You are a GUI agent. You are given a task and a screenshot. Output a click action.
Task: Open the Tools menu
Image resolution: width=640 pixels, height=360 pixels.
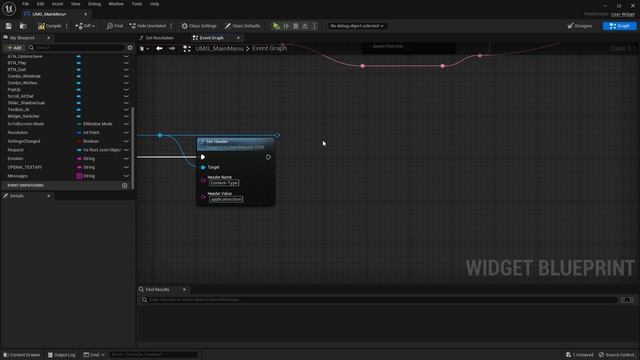click(x=137, y=4)
